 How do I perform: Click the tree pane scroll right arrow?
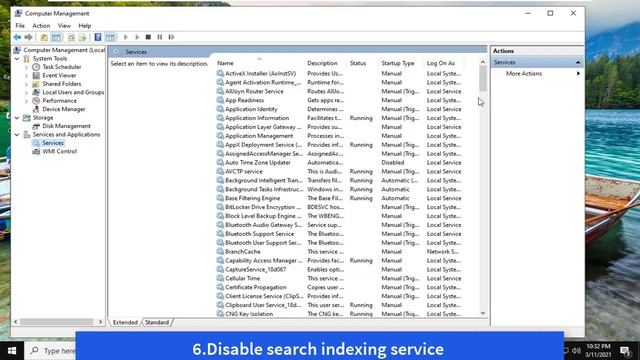100,322
